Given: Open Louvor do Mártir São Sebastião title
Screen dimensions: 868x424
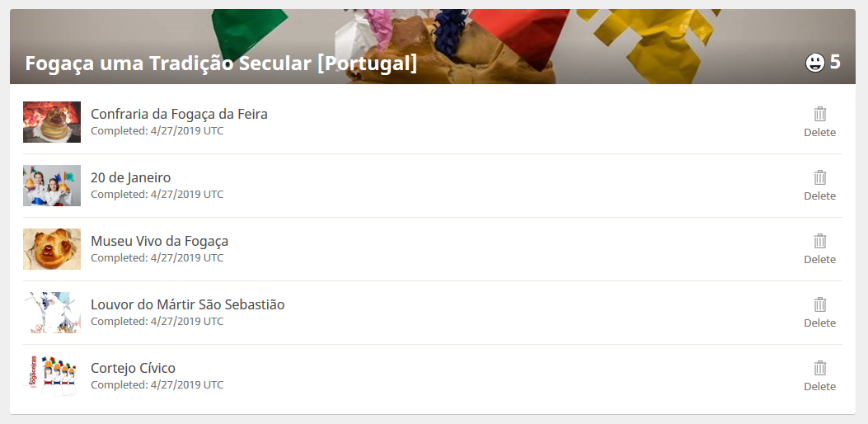Looking at the screenshot, I should (x=187, y=304).
